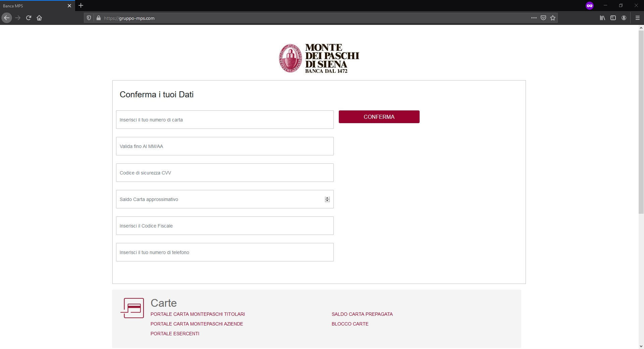Open the hamburger application menu

tap(637, 18)
